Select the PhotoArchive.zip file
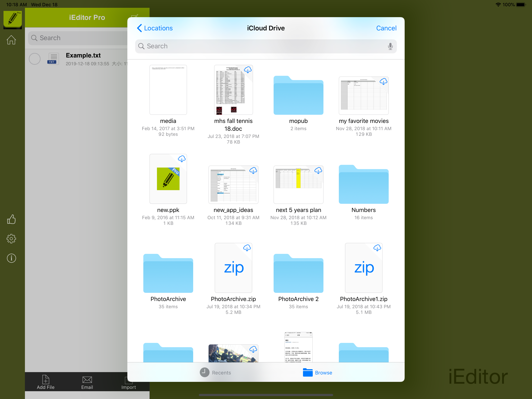532x399 pixels. tap(233, 268)
